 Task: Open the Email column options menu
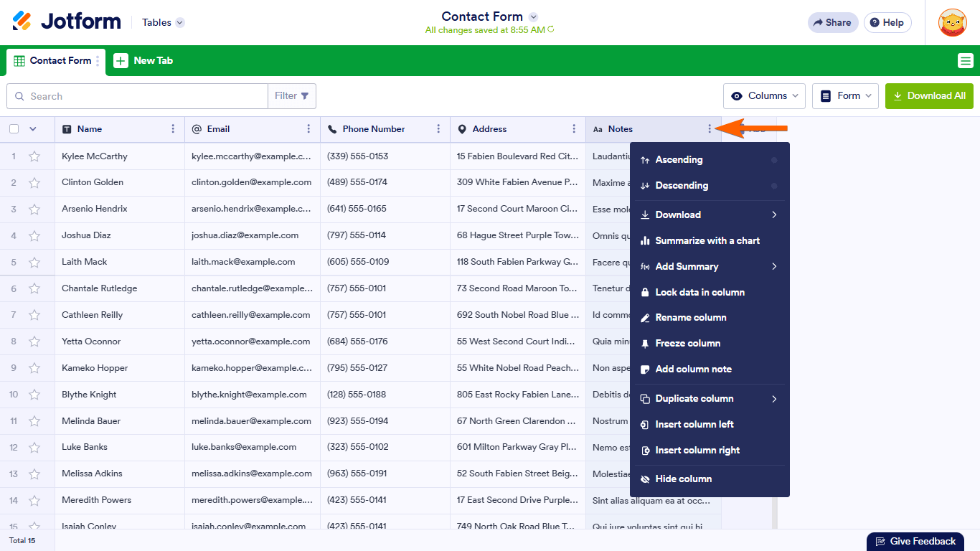308,129
